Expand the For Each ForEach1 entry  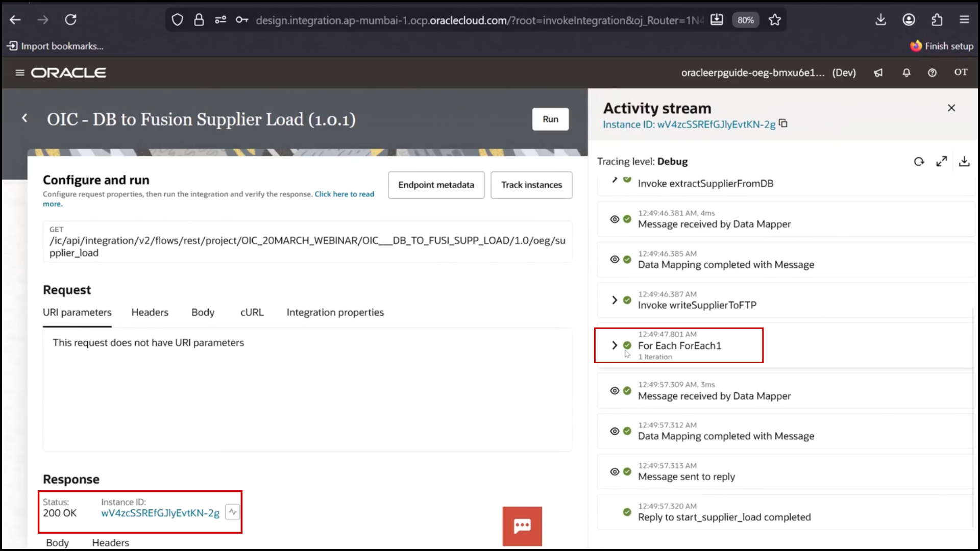(x=615, y=345)
